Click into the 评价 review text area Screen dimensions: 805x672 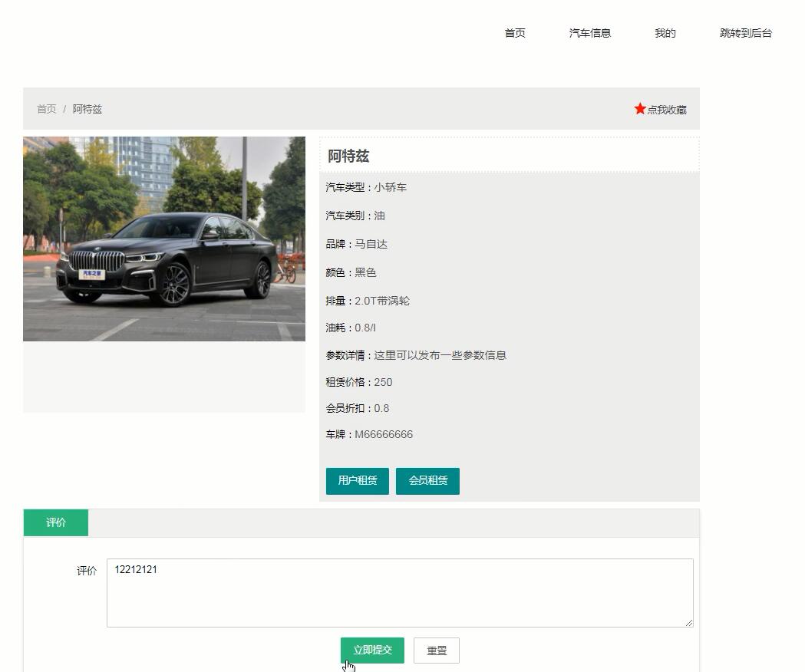pyautogui.click(x=400, y=593)
